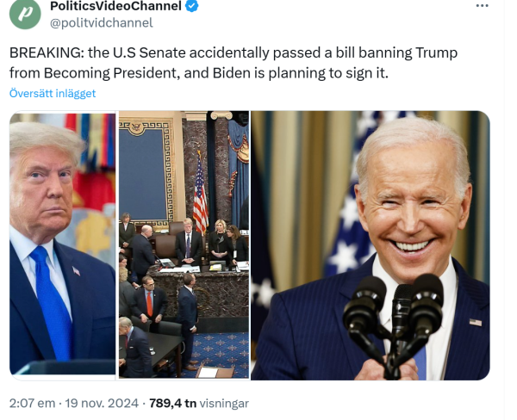Click the microphones in the Biden photo
The image size is (517, 420).
[394, 318]
